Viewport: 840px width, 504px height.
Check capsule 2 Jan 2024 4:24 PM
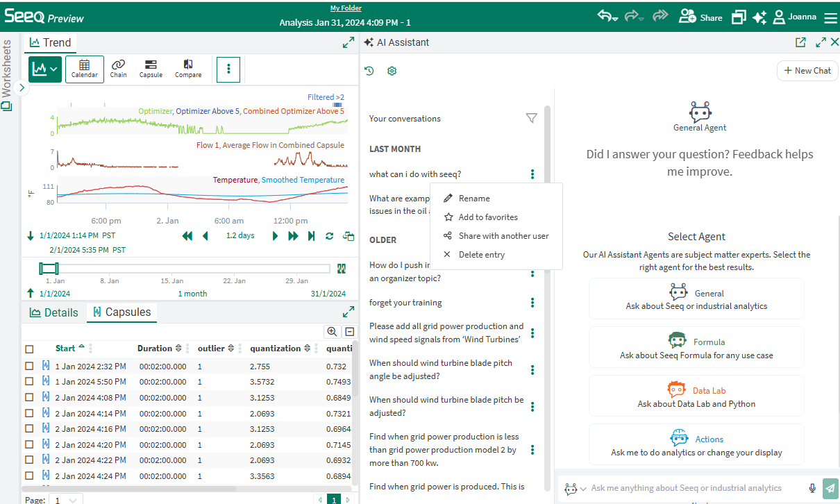[29, 476]
